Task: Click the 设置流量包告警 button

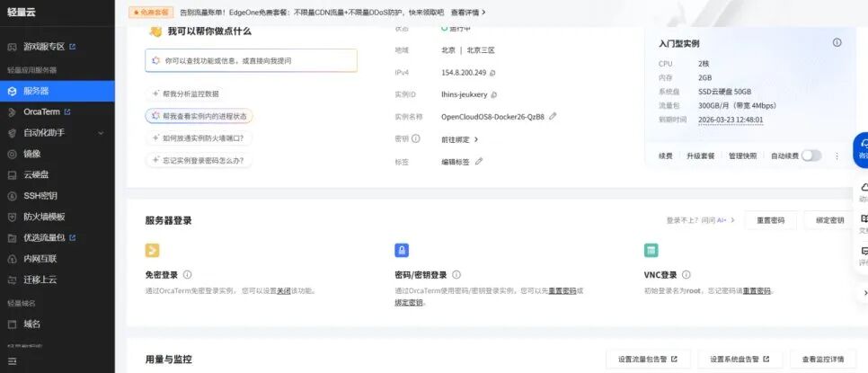Action: (x=649, y=360)
